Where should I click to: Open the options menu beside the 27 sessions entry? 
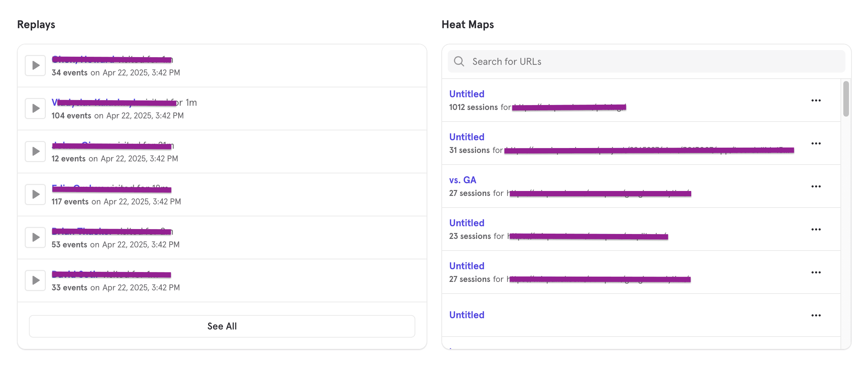click(x=817, y=272)
